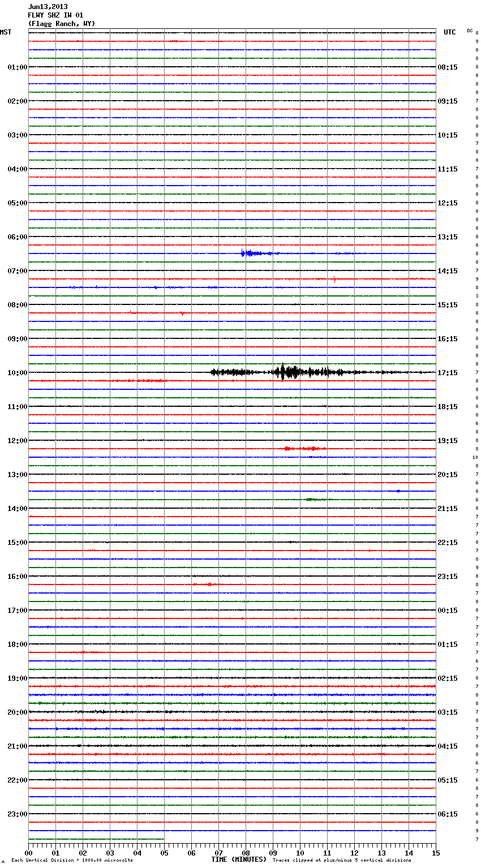Click the 18:15 UTC time label
This screenshot has height=868, width=481.
click(x=448, y=407)
